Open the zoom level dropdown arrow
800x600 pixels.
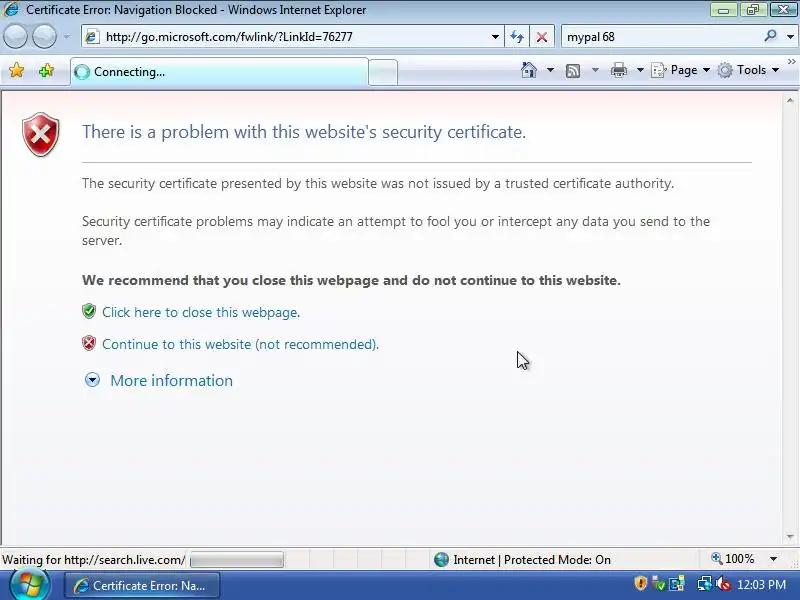pos(773,559)
